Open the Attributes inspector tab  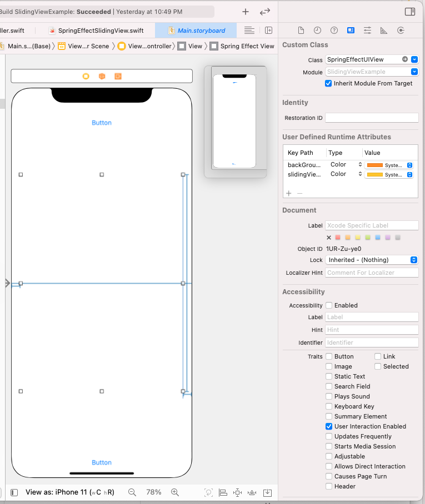[x=367, y=31]
